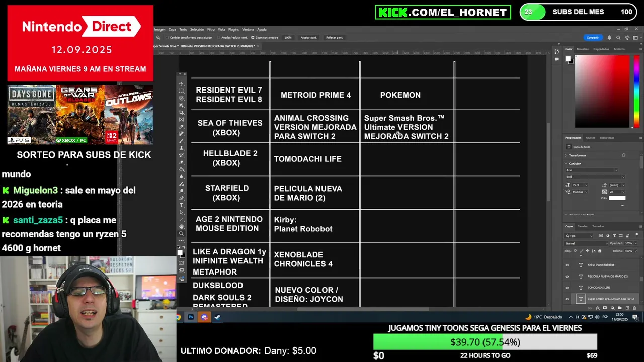Viewport: 644px width, 362px height.
Task: Click the link layers icon
Action: 590,308
